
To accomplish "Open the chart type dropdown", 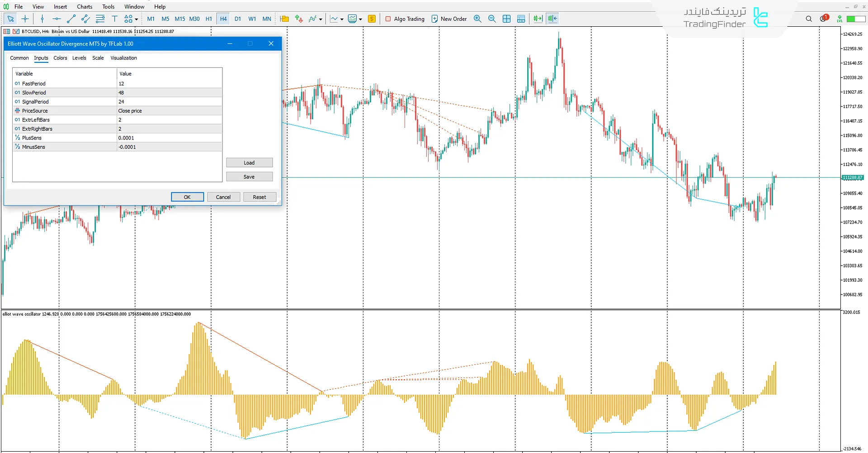I will [x=342, y=19].
